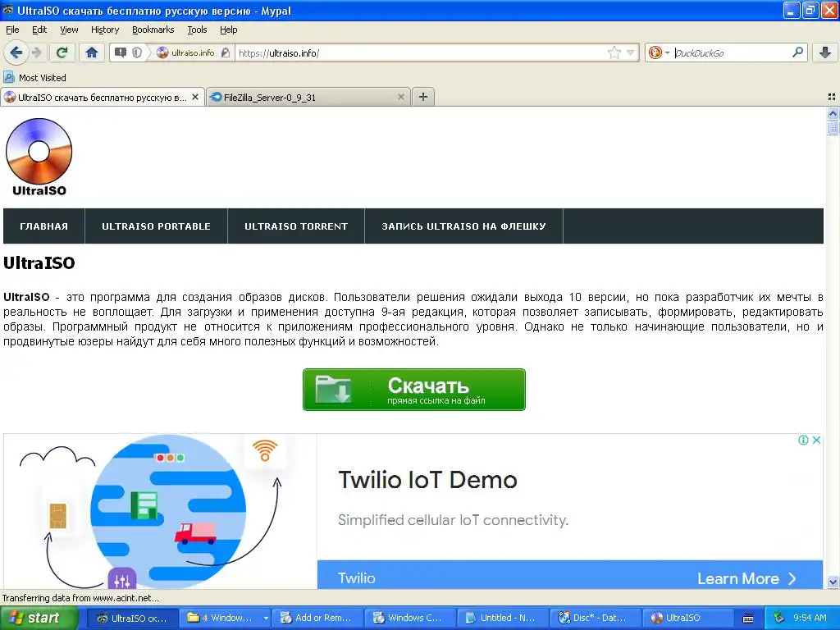The image size is (840, 630).
Task: Click the padlock security icon
Action: (x=226, y=52)
